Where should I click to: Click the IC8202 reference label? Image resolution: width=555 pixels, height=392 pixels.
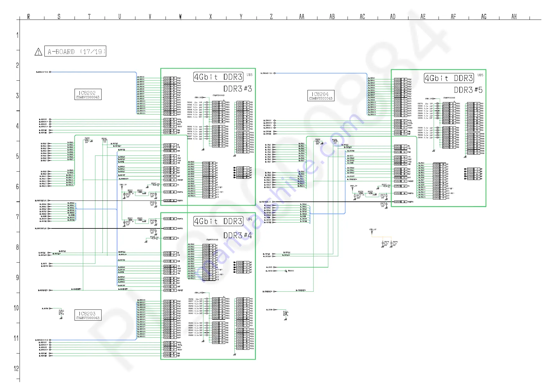(x=87, y=93)
